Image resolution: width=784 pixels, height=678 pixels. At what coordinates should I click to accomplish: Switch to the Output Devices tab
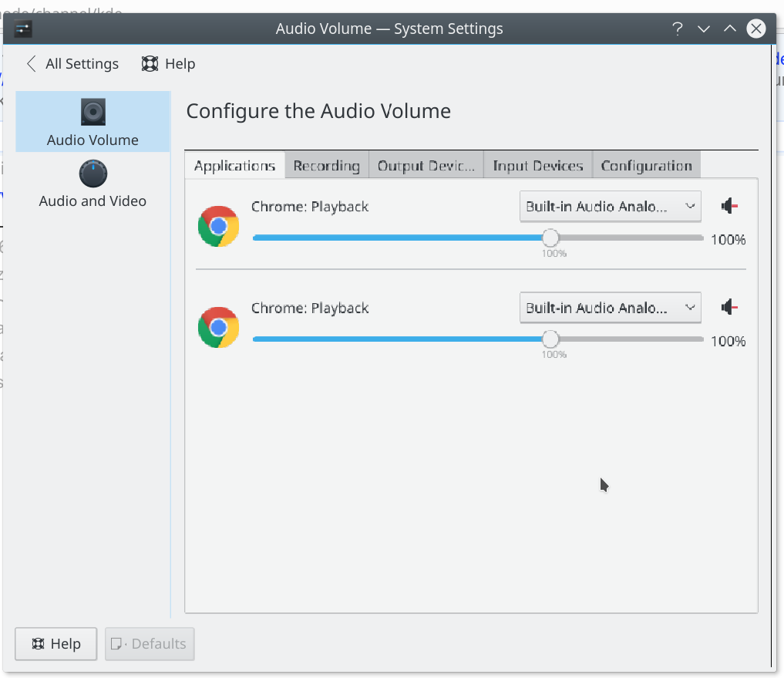426,165
